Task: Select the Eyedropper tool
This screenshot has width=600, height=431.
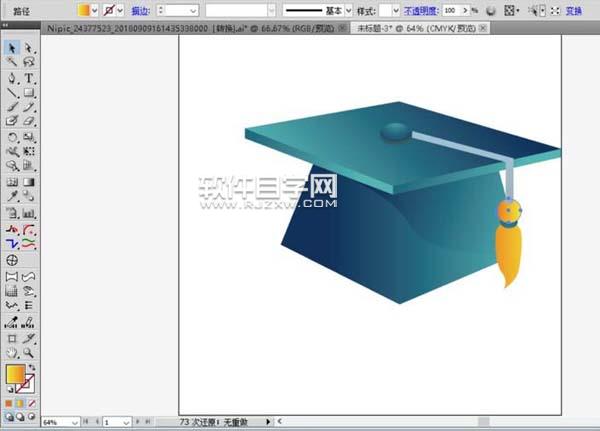Action: (x=12, y=196)
